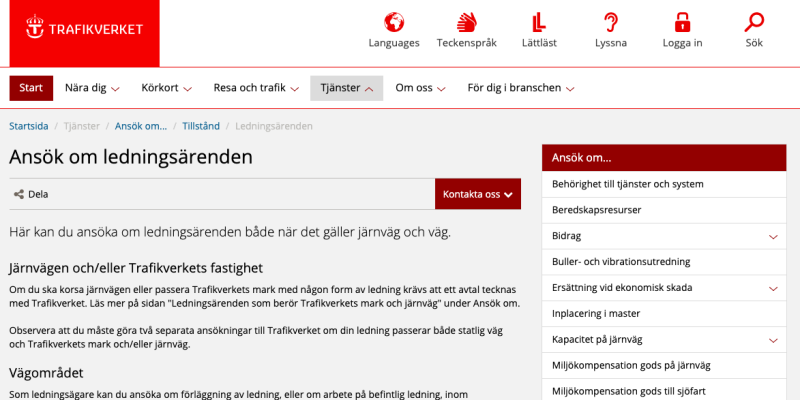
Task: Collapse the Tjänster menu
Action: (x=346, y=88)
